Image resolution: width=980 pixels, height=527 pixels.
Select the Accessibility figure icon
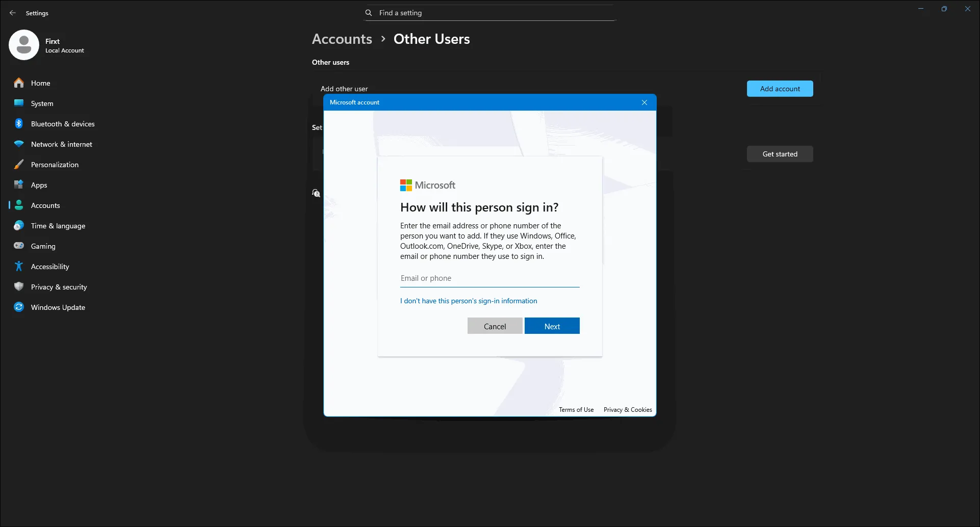pos(19,267)
